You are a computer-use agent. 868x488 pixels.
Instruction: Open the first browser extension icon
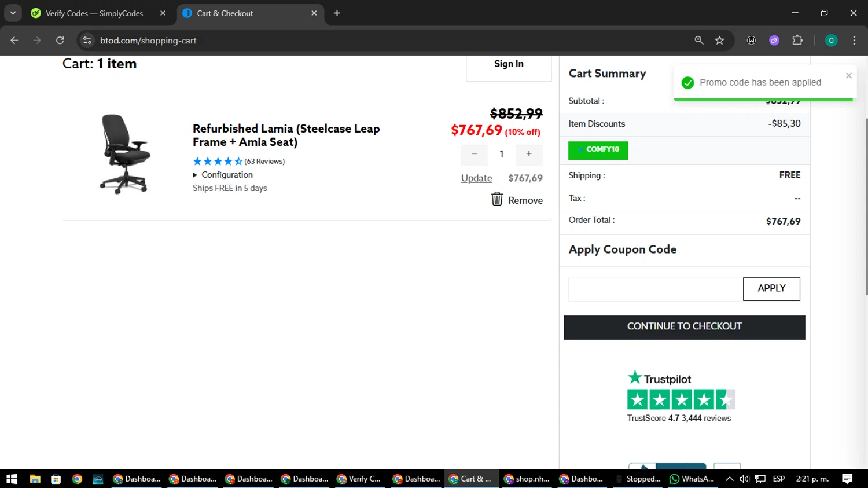pos(751,41)
